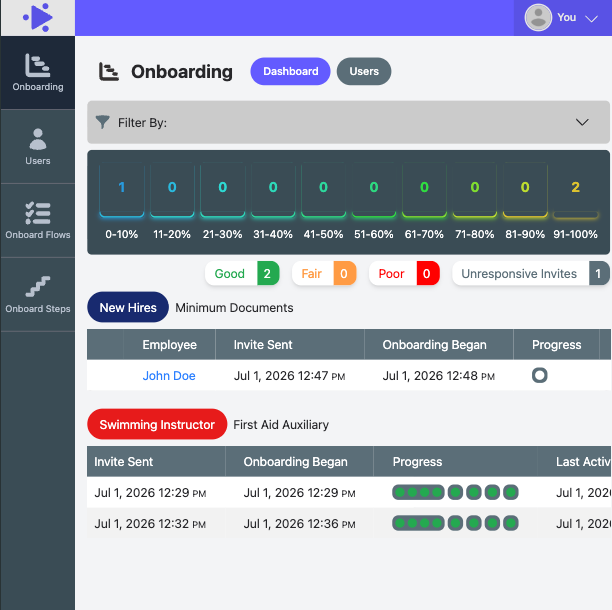
Task: Click John Doe's empty progress circle
Action: (x=539, y=375)
